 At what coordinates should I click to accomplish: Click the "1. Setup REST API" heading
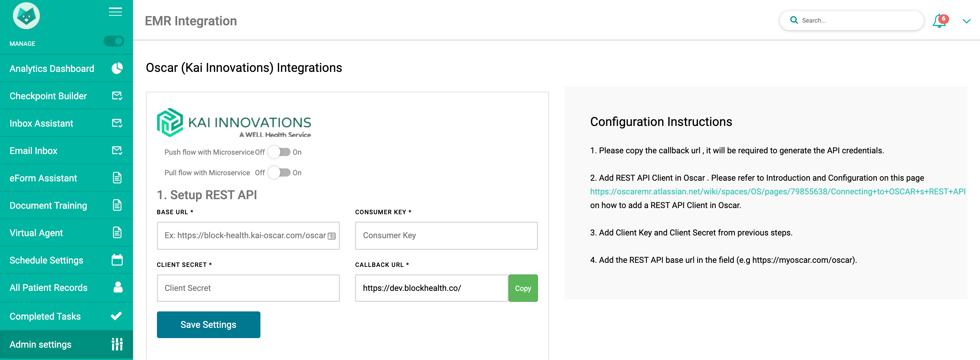tap(207, 195)
